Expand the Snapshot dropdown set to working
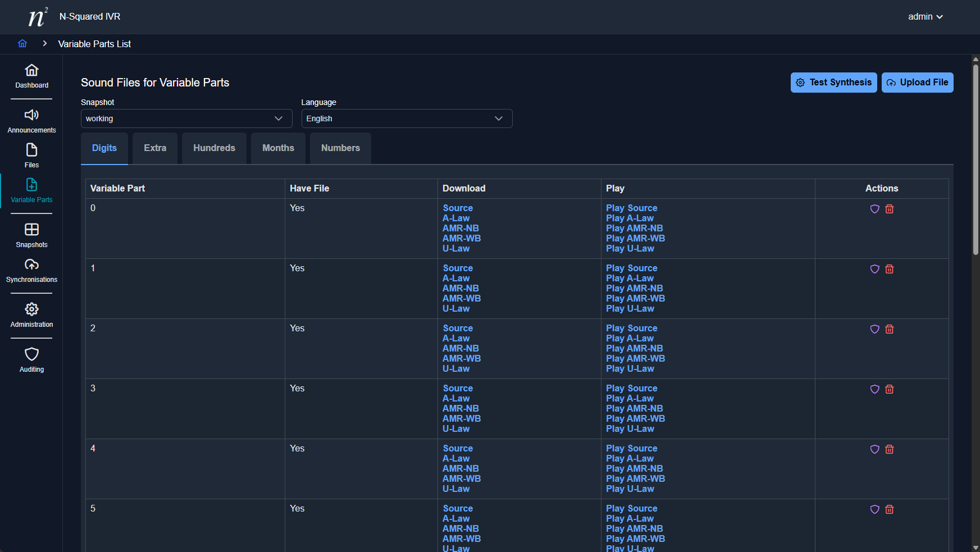 coord(186,118)
